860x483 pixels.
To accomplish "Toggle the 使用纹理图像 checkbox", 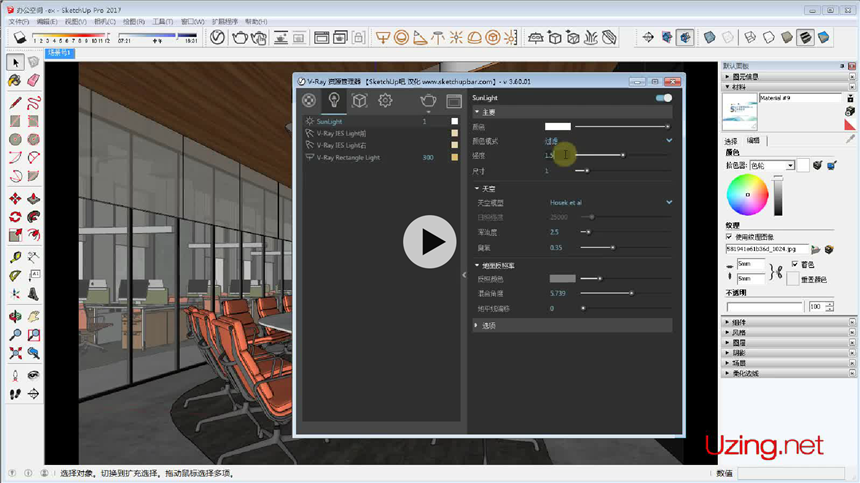I will click(x=729, y=236).
